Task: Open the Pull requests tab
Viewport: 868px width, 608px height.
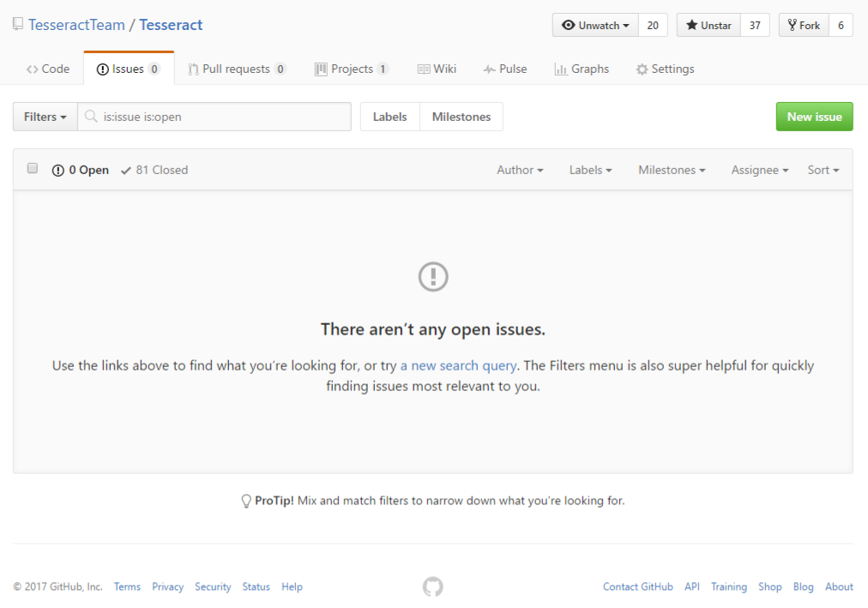Action: coord(237,69)
